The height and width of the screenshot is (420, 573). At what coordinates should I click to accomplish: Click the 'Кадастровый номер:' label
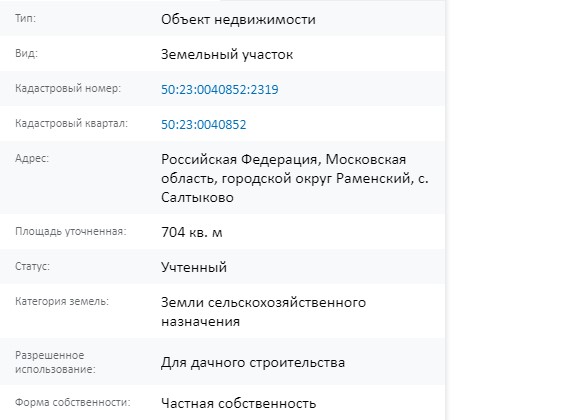click(68, 88)
